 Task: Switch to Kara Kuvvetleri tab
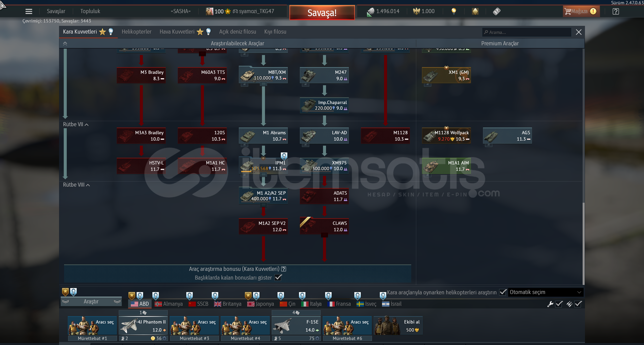tap(88, 32)
